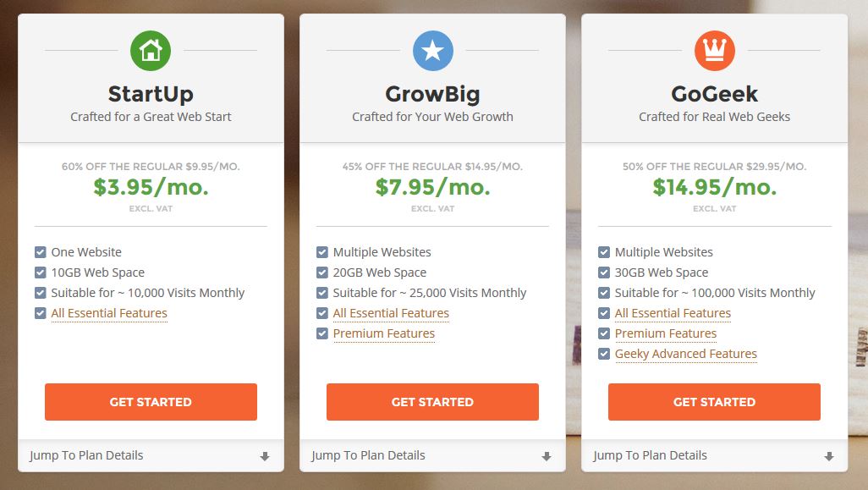Toggle the 20GB Web Space checkbox
The image size is (868, 490).
[322, 273]
